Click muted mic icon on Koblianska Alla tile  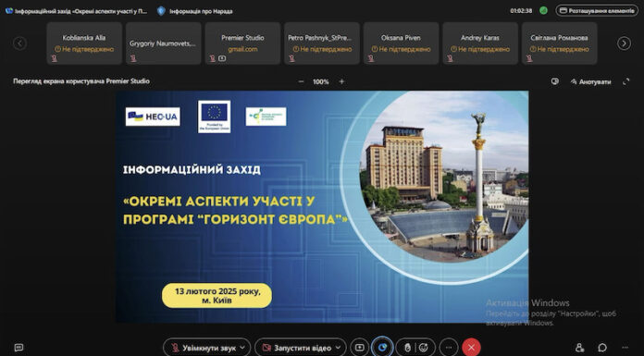(x=54, y=58)
